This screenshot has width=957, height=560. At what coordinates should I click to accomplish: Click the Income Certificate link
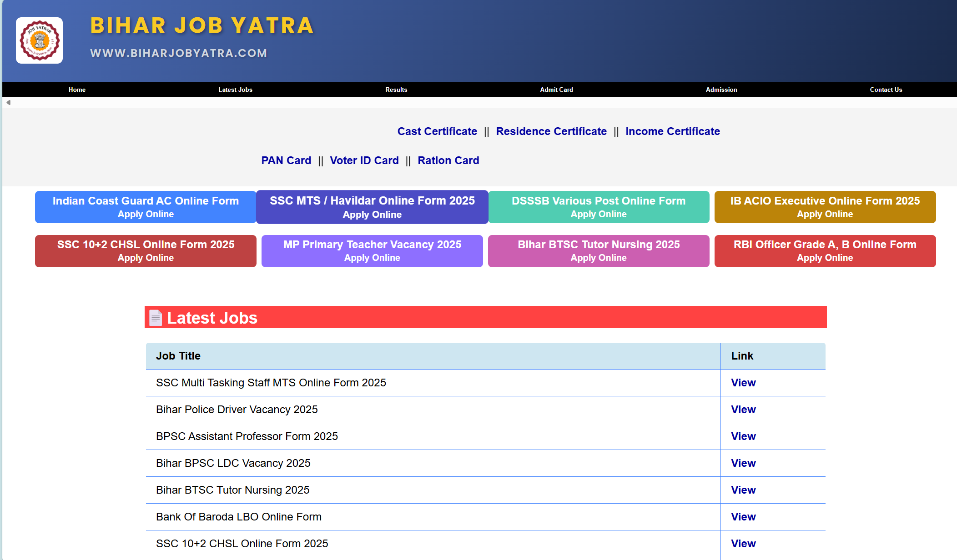pyautogui.click(x=673, y=131)
